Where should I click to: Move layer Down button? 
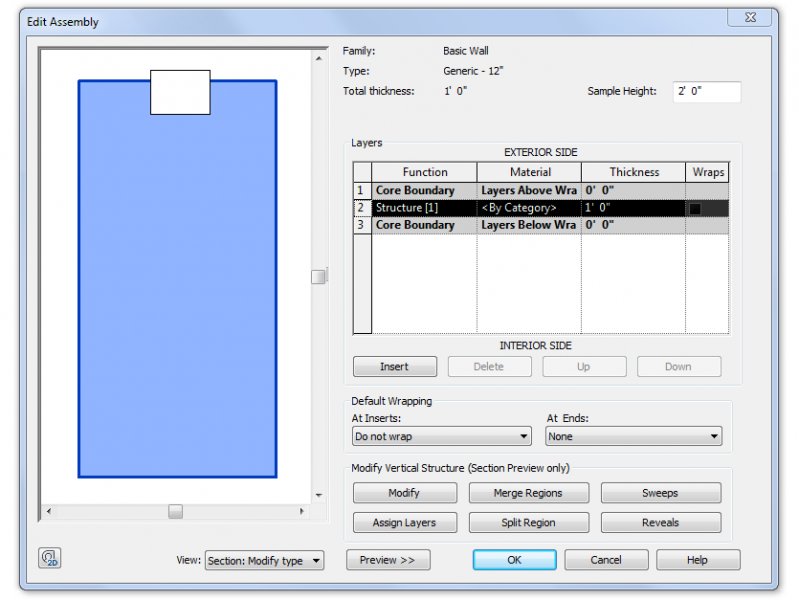click(679, 367)
